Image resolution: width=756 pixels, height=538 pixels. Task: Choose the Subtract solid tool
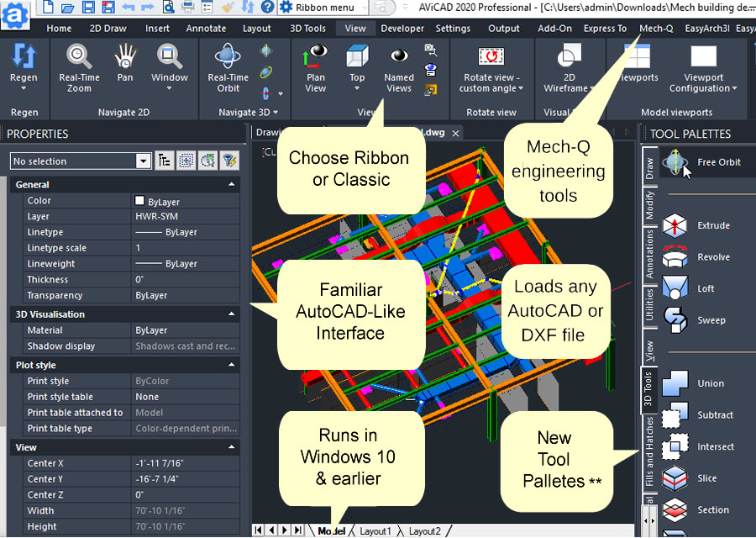(x=698, y=415)
